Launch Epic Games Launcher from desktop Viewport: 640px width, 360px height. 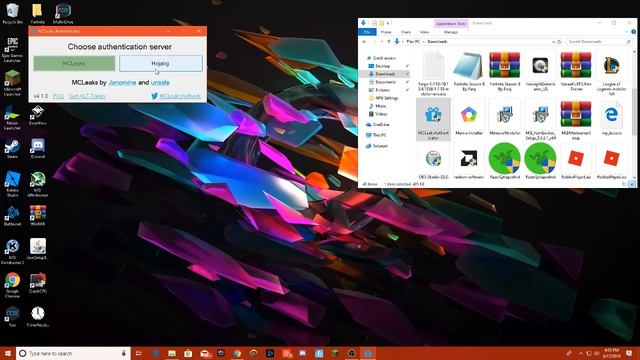[x=12, y=50]
